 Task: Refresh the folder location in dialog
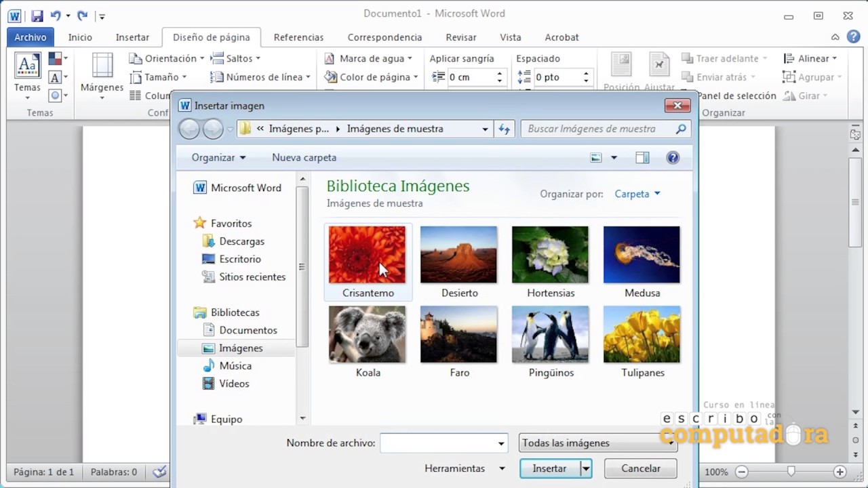[504, 129]
